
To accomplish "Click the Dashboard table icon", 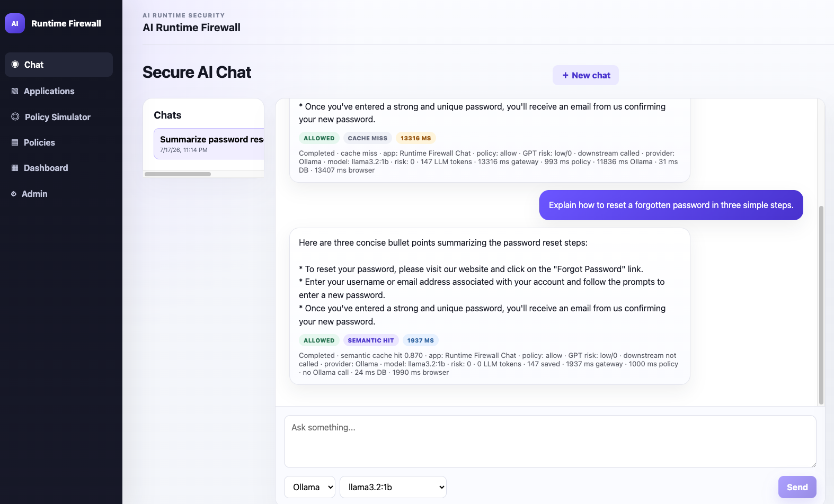I will [15, 168].
